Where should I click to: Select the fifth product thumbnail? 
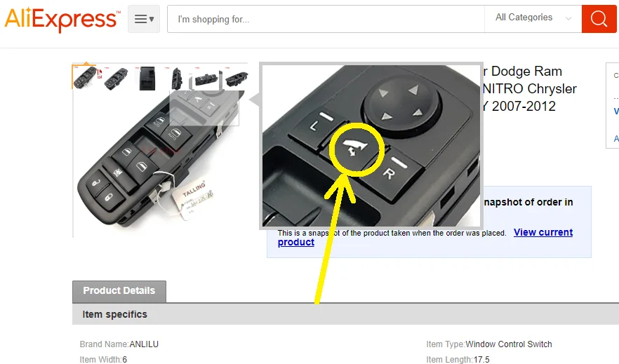206,78
